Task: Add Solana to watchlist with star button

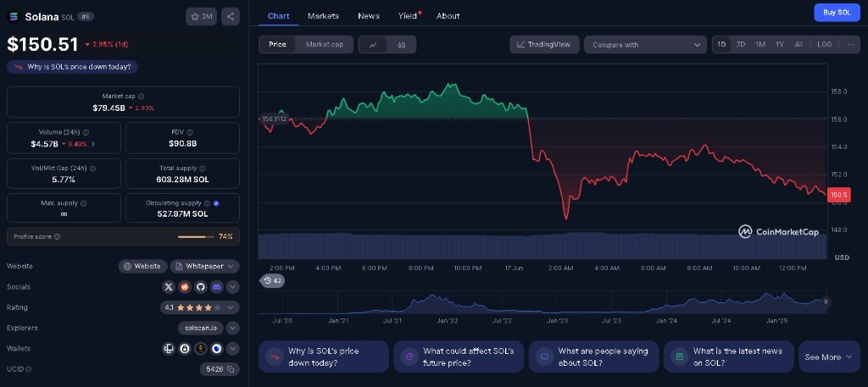Action: [x=201, y=16]
